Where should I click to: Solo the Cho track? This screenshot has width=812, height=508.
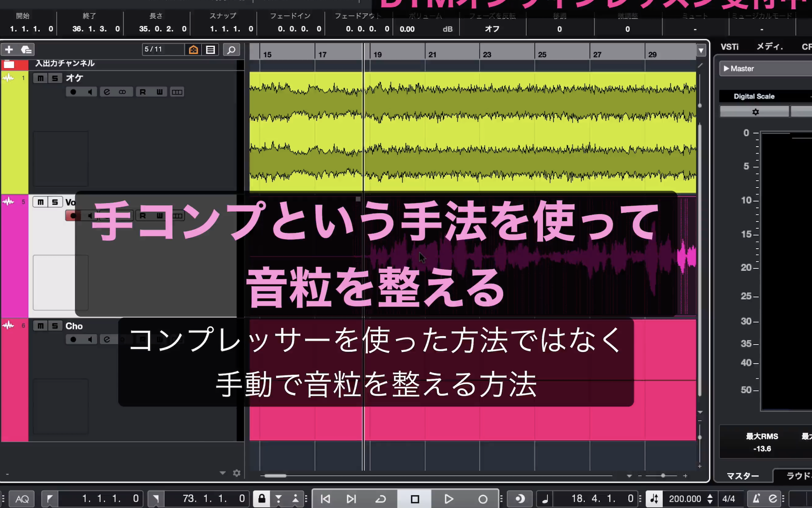tap(54, 326)
